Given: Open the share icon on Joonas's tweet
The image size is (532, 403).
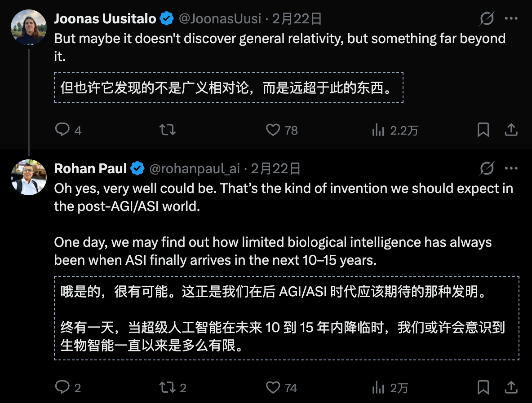Looking at the screenshot, I should click(511, 130).
